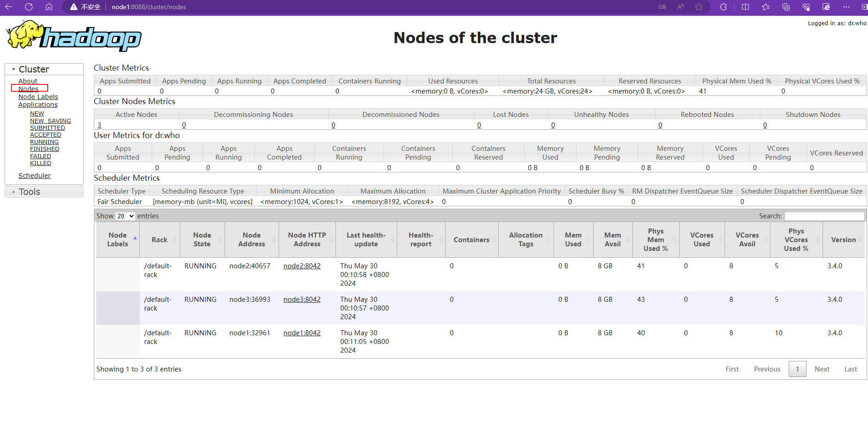Image resolution: width=868 pixels, height=427 pixels.
Task: Sort table by Rack column
Action: (x=159, y=239)
